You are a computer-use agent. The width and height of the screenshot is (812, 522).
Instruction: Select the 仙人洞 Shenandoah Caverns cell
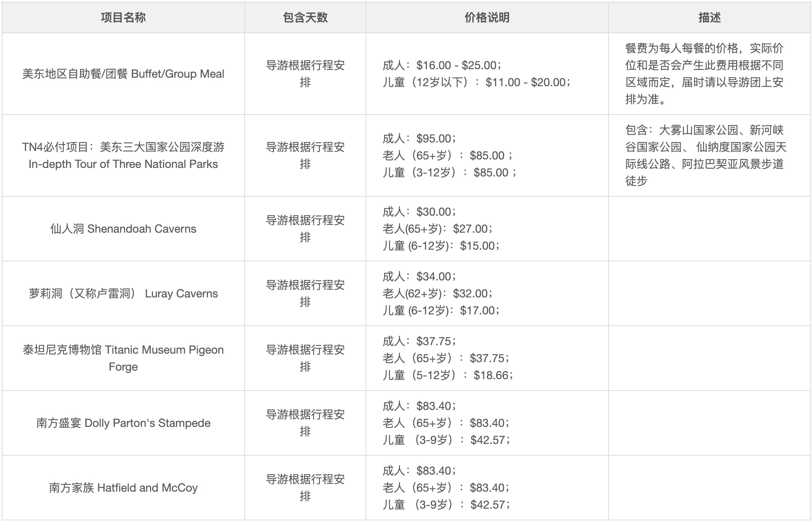click(123, 229)
